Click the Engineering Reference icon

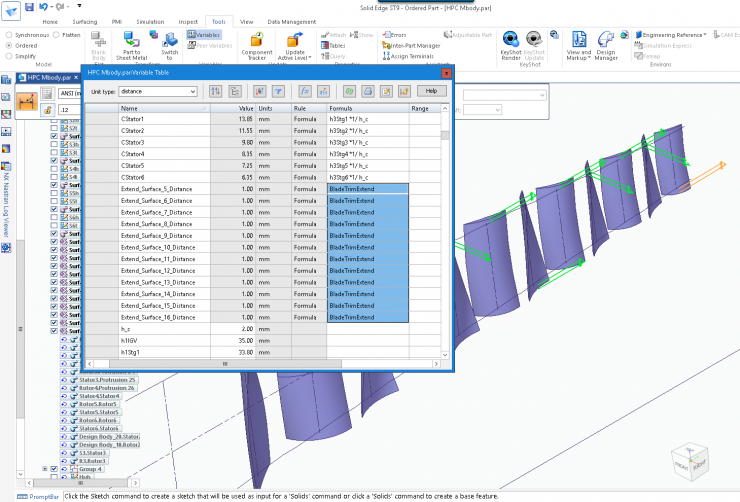point(639,35)
